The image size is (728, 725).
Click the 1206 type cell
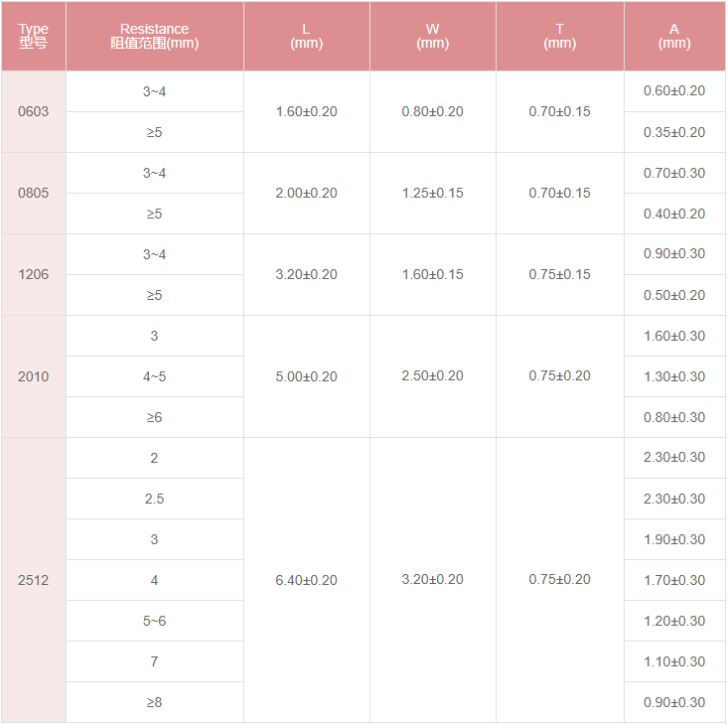[x=33, y=274]
